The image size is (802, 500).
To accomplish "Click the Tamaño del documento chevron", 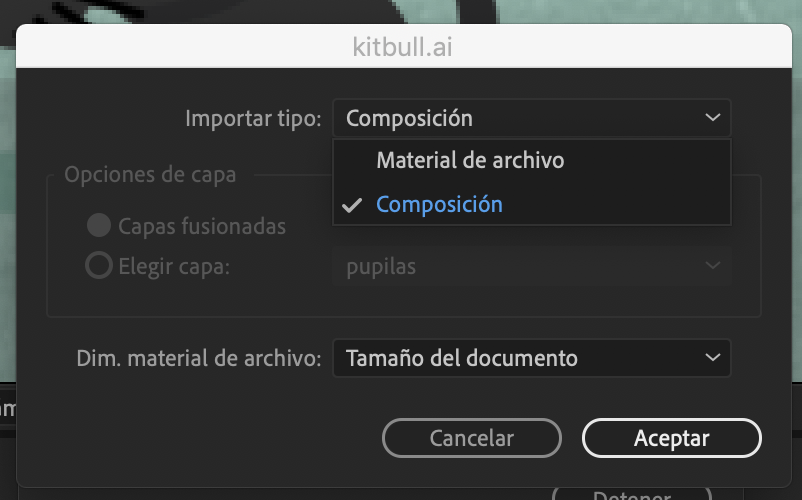I will (713, 358).
